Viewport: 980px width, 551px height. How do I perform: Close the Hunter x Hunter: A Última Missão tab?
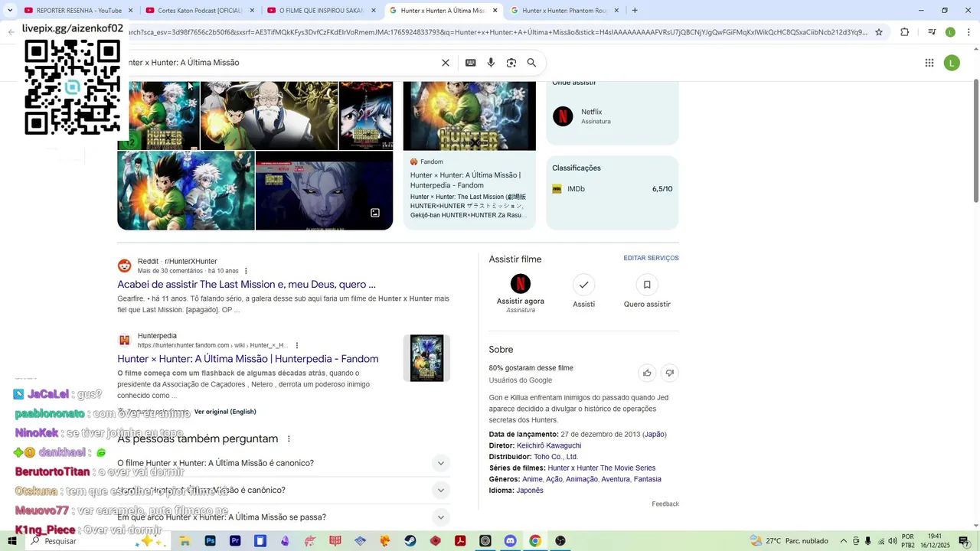pos(495,11)
